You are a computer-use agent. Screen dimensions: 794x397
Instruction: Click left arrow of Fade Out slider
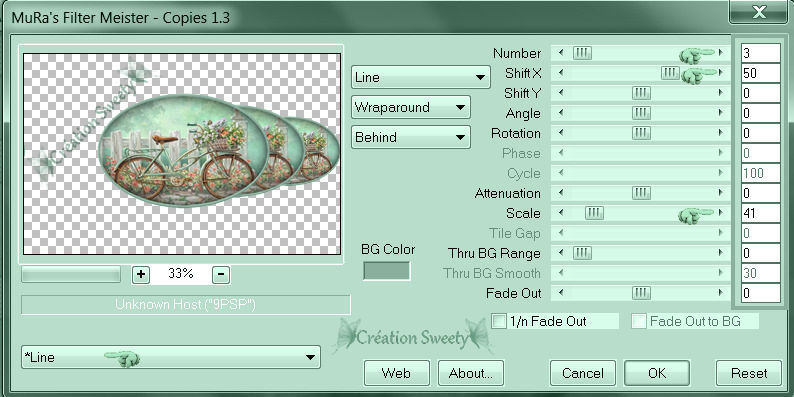[561, 293]
